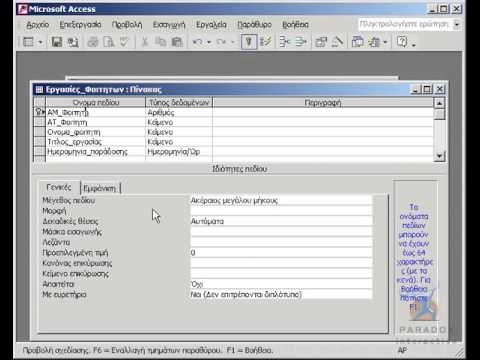This screenshot has width=480, height=360.
Task: Click the Τύπος δεδομένων column header
Action: coord(179,103)
